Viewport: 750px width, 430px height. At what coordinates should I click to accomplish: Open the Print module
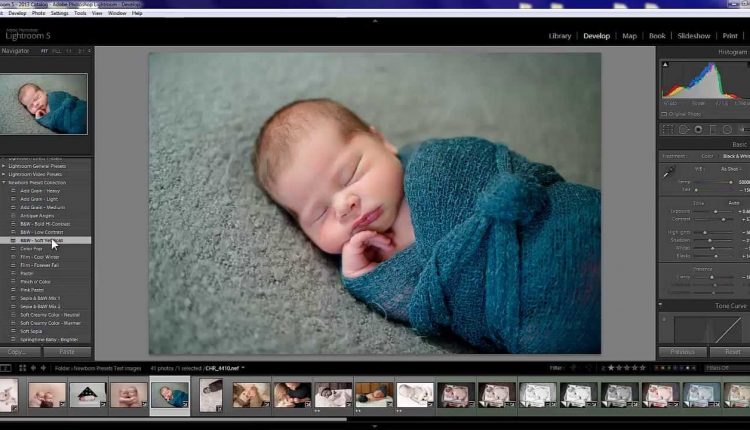pyautogui.click(x=729, y=36)
